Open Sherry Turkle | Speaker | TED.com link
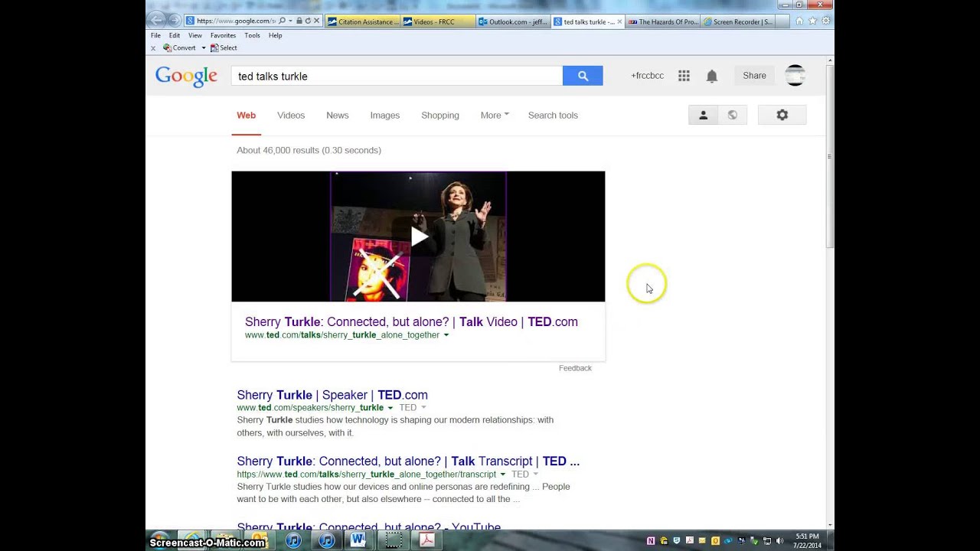 [332, 395]
